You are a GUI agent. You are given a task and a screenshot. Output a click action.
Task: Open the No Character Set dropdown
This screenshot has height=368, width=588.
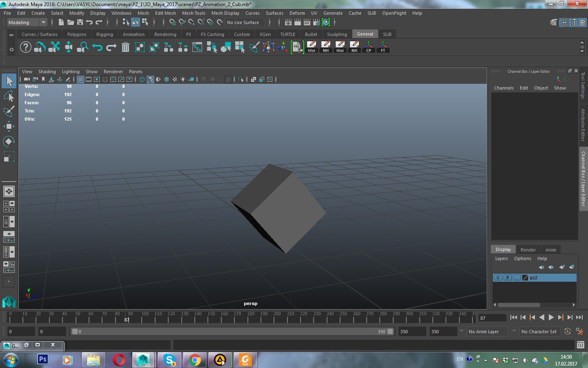click(x=539, y=332)
